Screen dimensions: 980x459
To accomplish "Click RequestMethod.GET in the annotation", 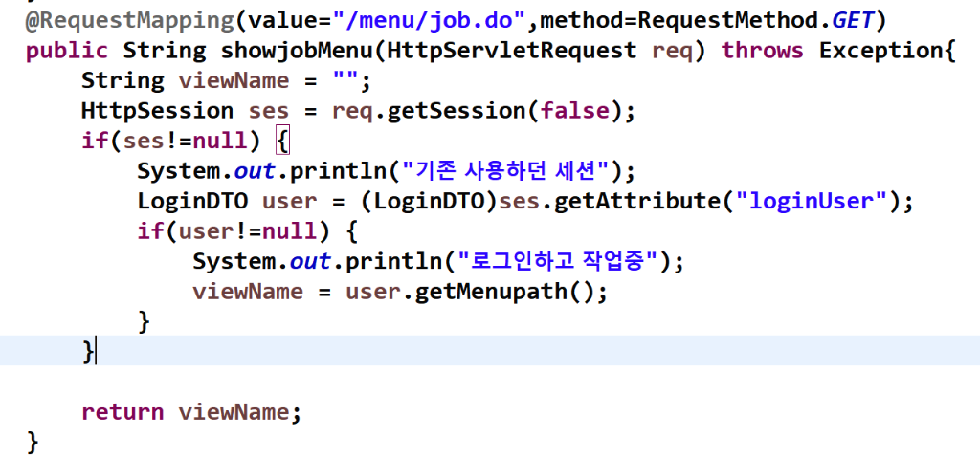I will pos(755,21).
